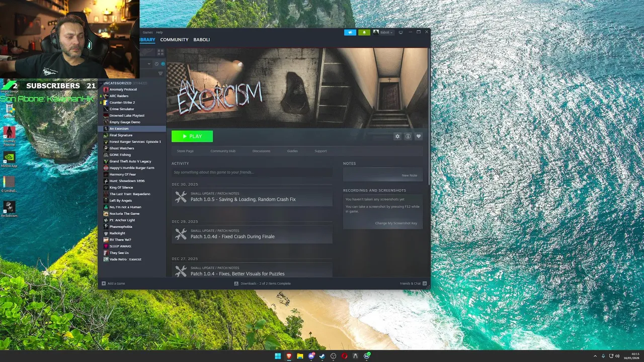Open Patch 1.0.5 Saving & Loading notes
The image size is (644, 362).
point(252,197)
